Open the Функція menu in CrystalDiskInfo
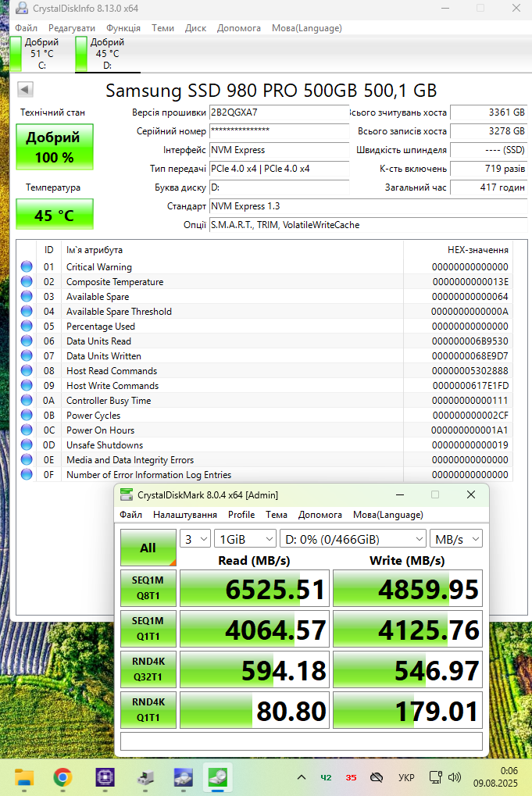 point(123,28)
